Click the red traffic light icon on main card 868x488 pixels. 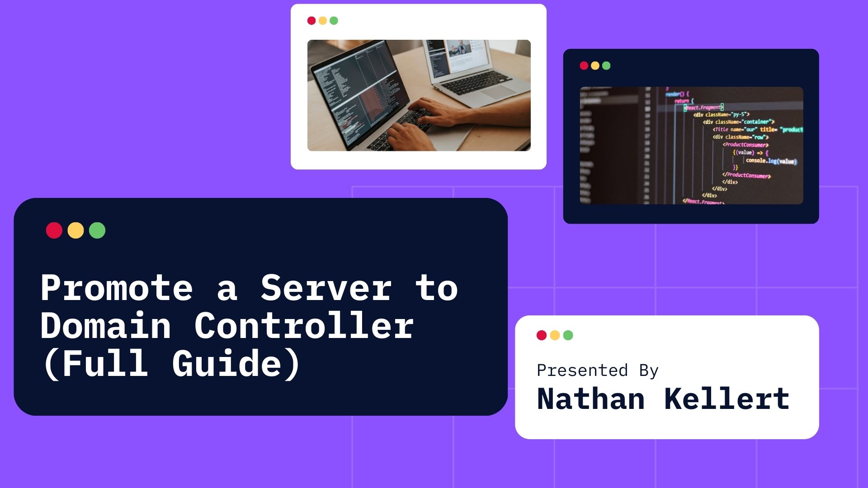coord(55,230)
